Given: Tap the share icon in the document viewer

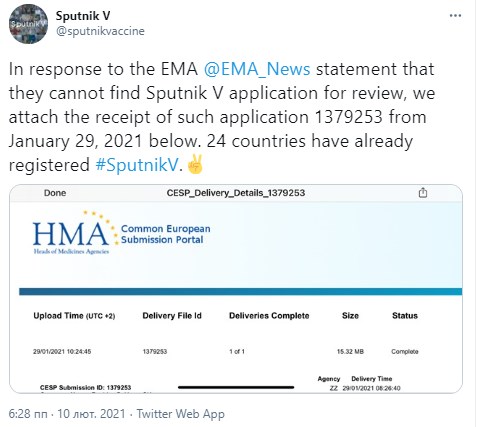Looking at the screenshot, I should coord(423,193).
